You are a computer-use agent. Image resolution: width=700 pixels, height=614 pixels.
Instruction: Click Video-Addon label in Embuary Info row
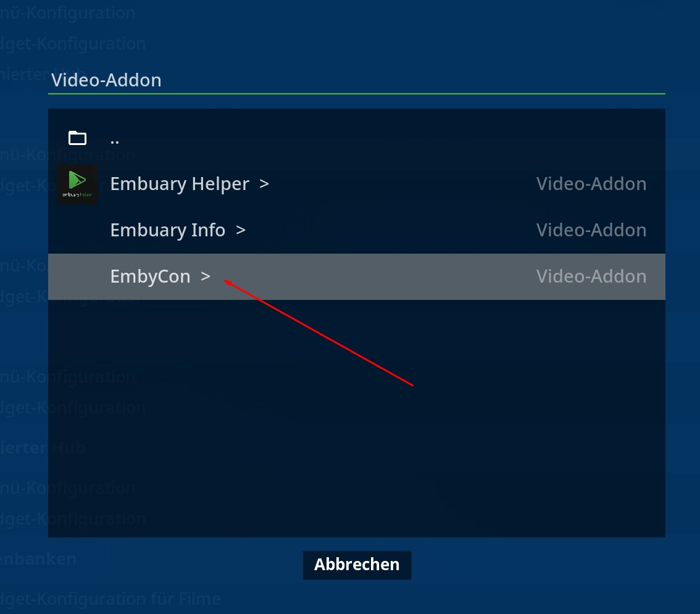(591, 230)
